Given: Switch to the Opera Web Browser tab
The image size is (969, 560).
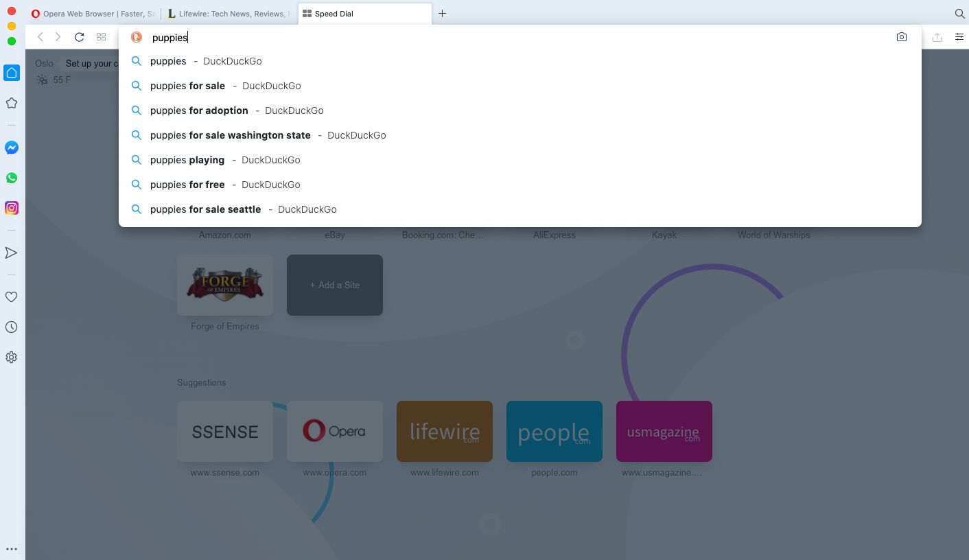Looking at the screenshot, I should [93, 14].
